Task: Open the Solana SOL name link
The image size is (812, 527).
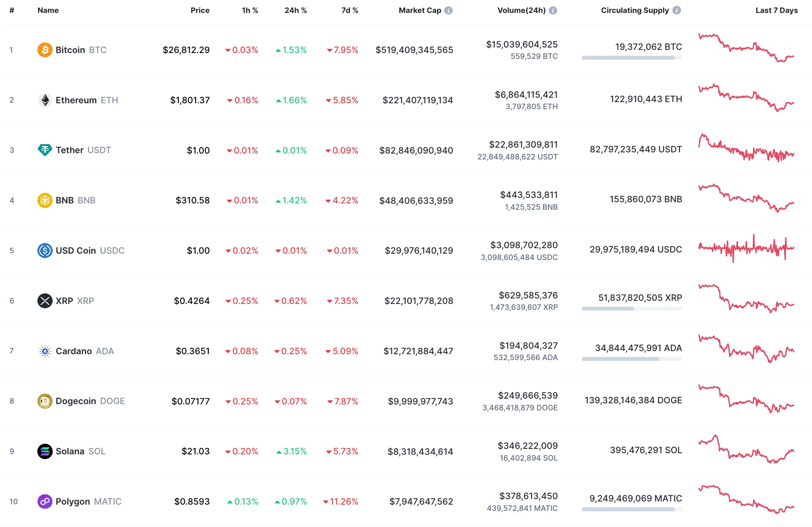Action: point(71,451)
